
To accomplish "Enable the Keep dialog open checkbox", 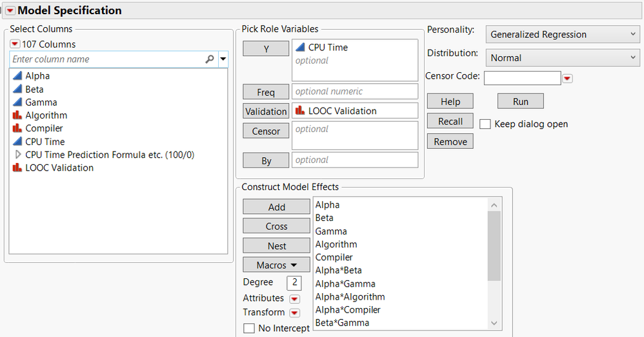I will click(485, 124).
